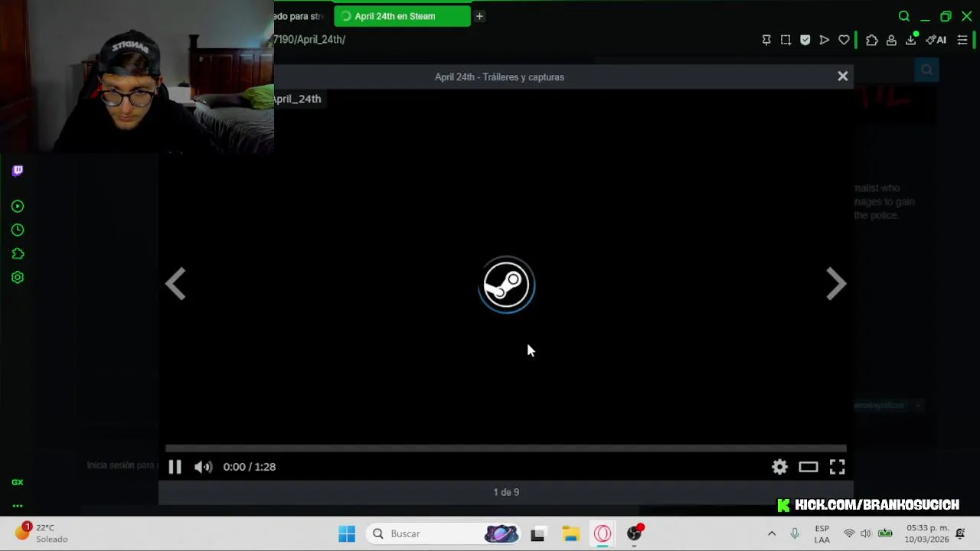This screenshot has width=980, height=551.
Task: Click the tray microphone icon
Action: (x=795, y=533)
